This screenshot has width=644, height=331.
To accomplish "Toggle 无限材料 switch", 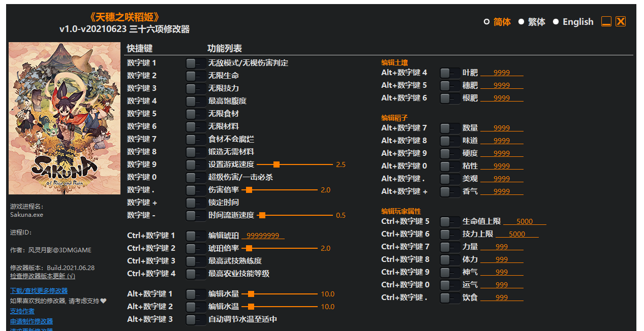I will click(196, 126).
